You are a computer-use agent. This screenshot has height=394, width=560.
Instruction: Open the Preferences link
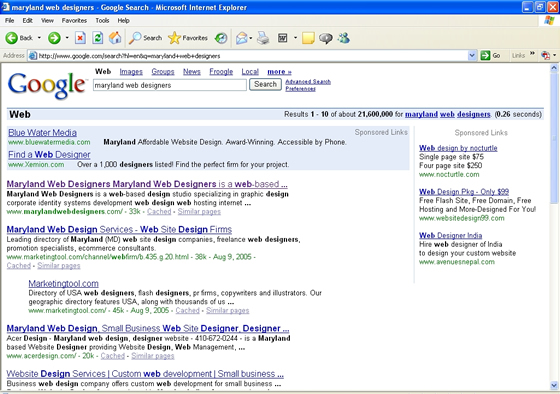point(300,89)
